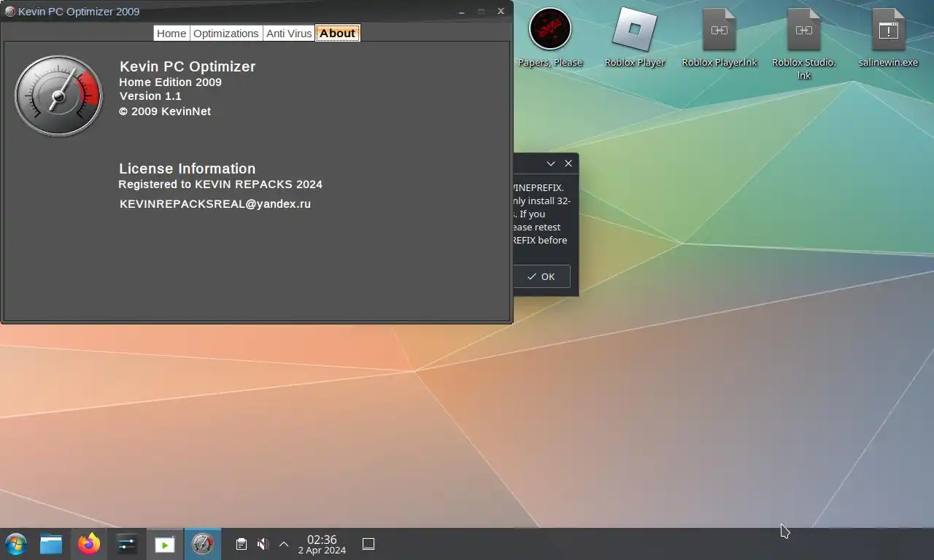Open the Optimizations tab
Image resolution: width=934 pixels, height=560 pixels.
226,34
